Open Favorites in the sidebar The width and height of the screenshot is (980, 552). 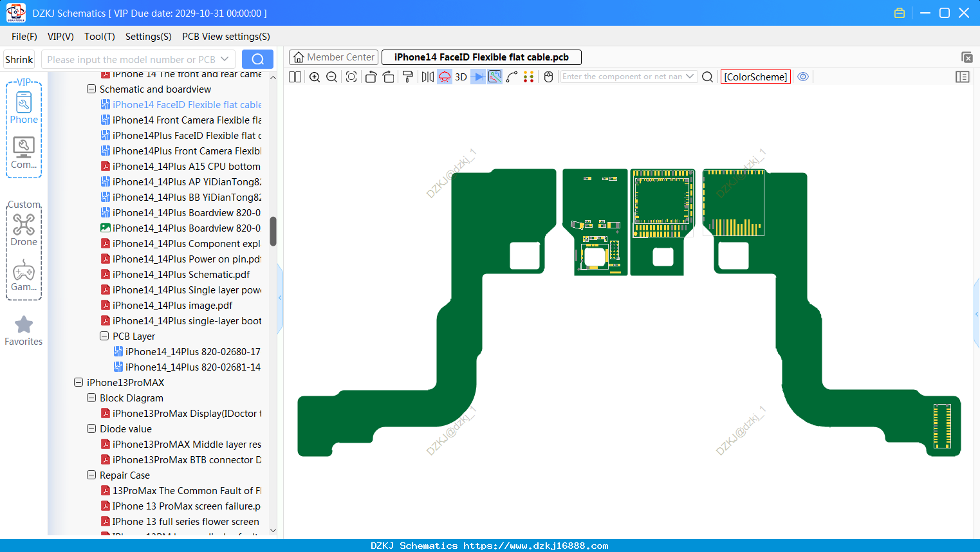click(24, 331)
